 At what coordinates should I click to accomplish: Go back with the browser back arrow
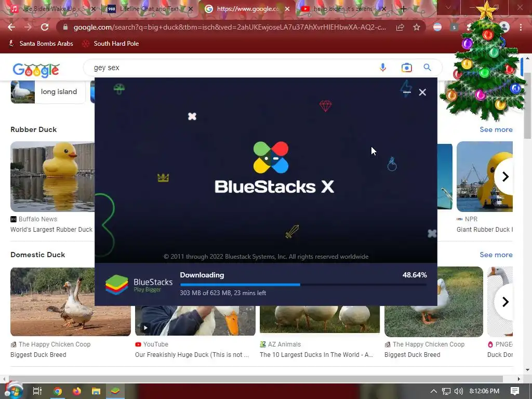tap(11, 27)
